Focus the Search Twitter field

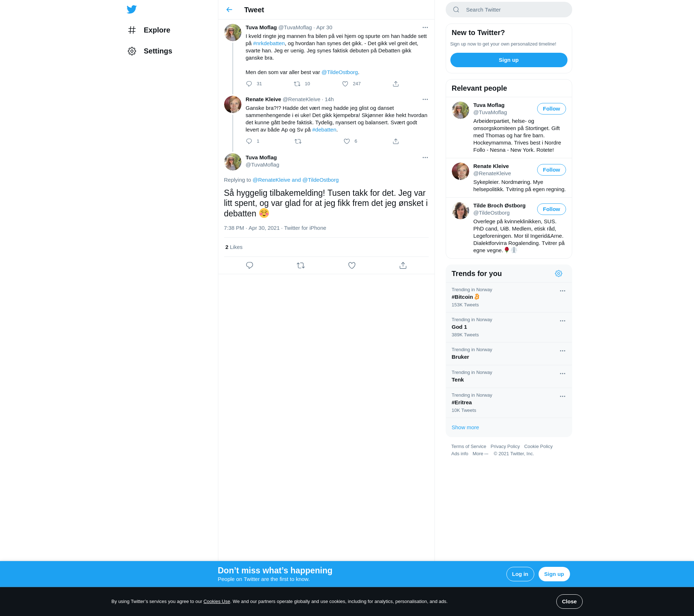click(x=509, y=10)
